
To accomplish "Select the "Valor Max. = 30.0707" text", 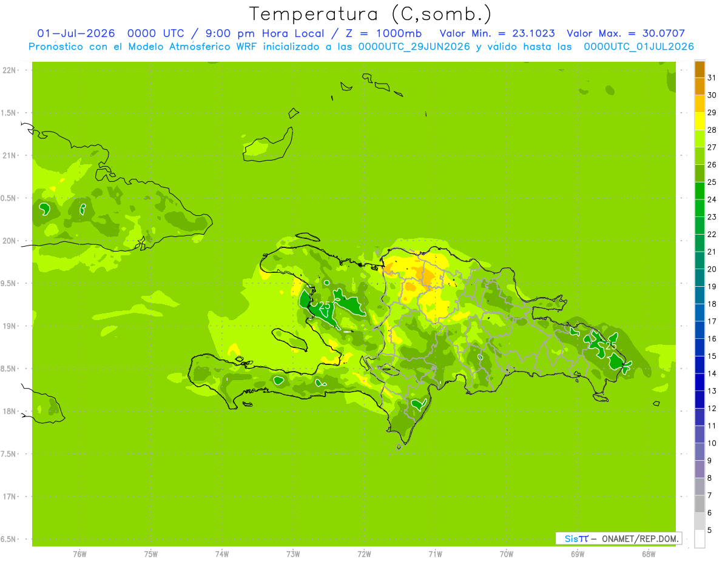I will point(625,33).
